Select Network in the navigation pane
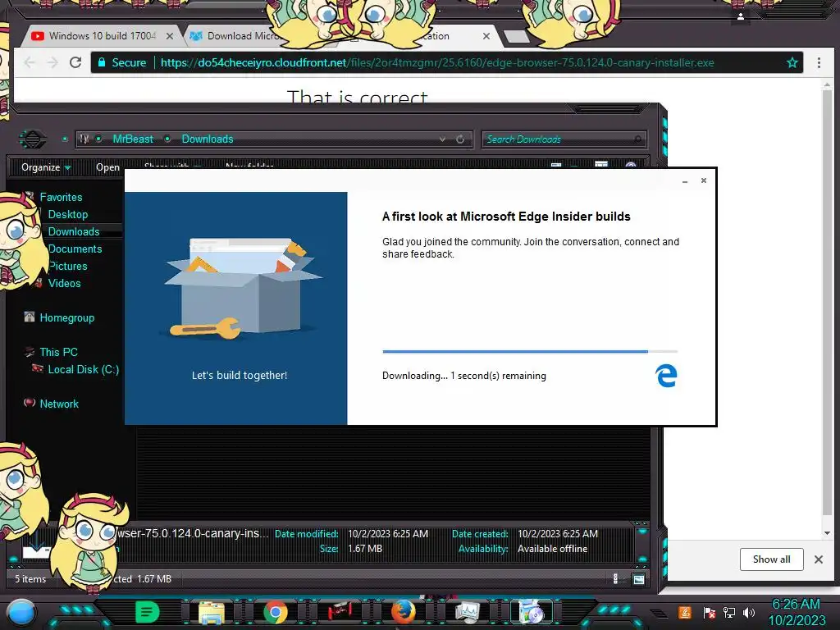840x630 pixels. [59, 404]
